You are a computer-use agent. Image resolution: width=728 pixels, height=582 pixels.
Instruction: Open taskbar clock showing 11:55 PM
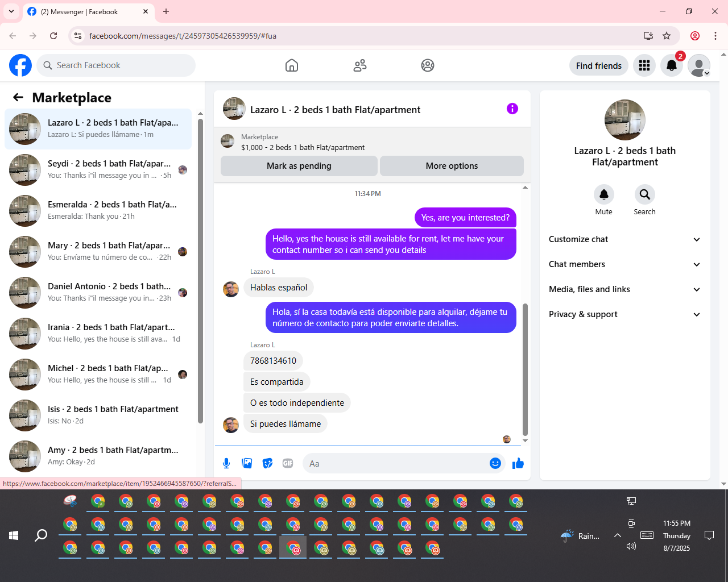[x=677, y=535]
